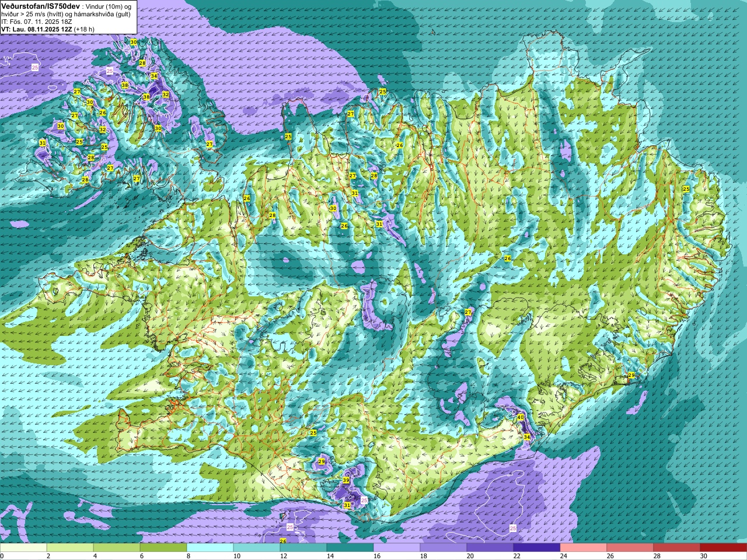Click the legend scale value 16

376,556
